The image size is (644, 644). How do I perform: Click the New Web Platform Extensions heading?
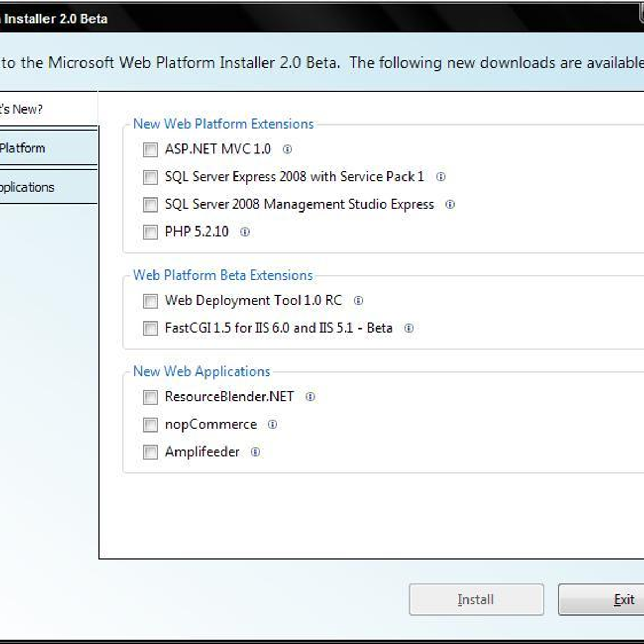pyautogui.click(x=223, y=124)
